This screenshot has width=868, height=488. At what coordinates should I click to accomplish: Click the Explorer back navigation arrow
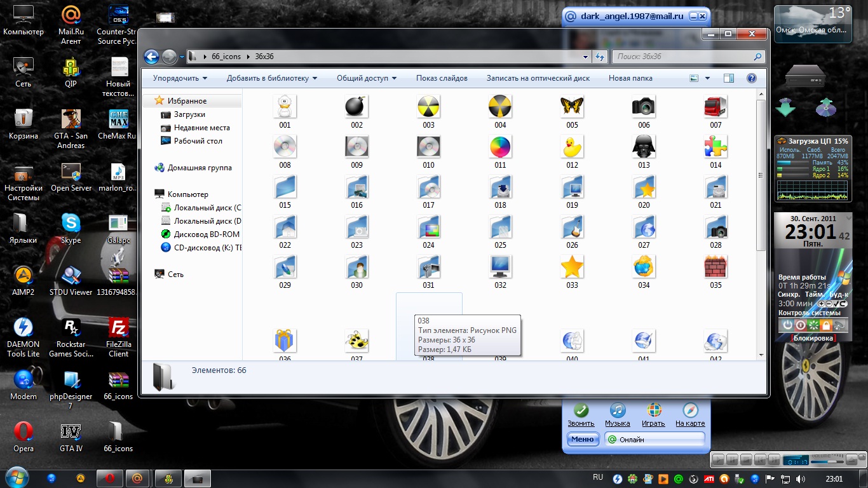[151, 57]
